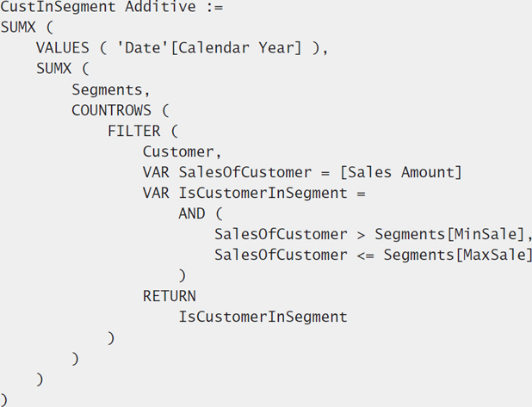Click the Segments table name line
This screenshot has width=532, height=407.
(110, 89)
